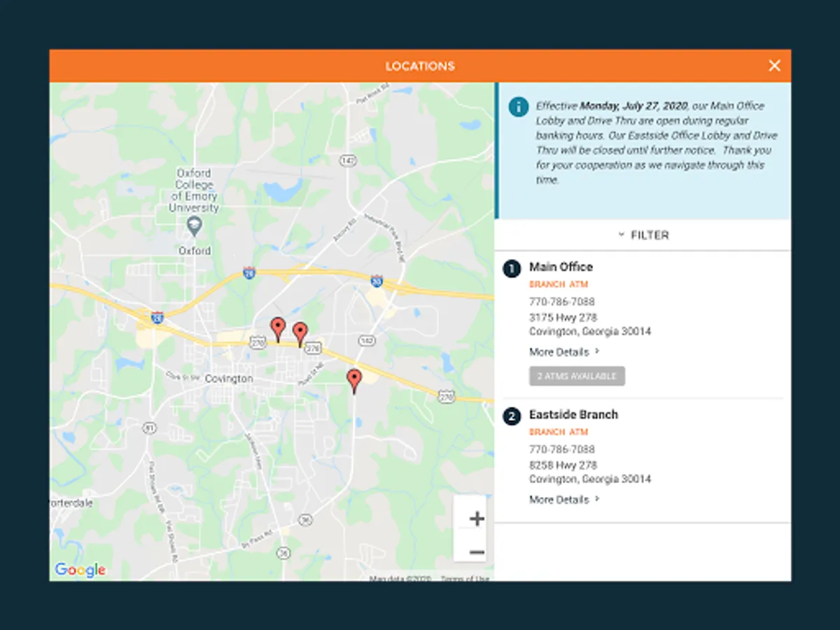Click the Google logo on the map
Screen dimensions: 840x630
81,570
